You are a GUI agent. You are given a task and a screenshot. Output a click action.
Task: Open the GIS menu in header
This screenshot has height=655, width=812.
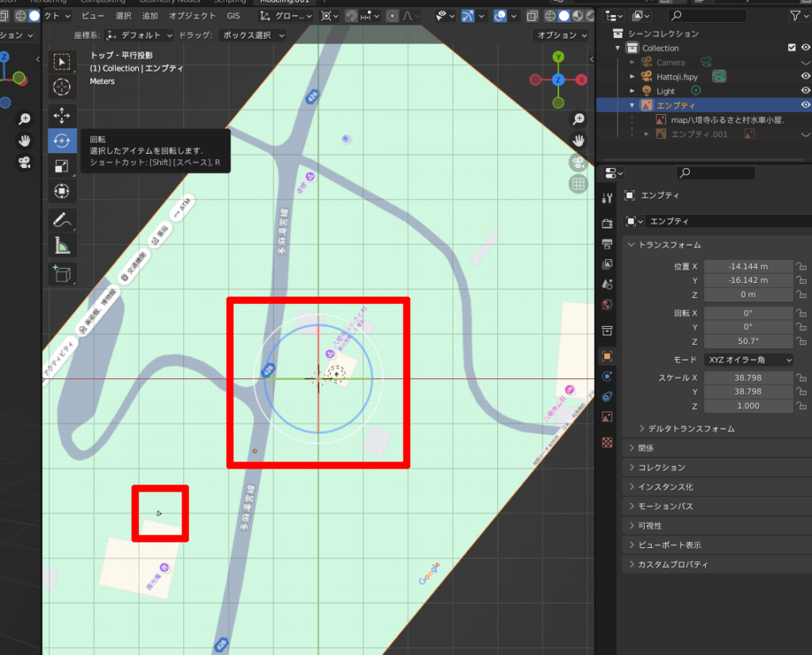point(233,16)
